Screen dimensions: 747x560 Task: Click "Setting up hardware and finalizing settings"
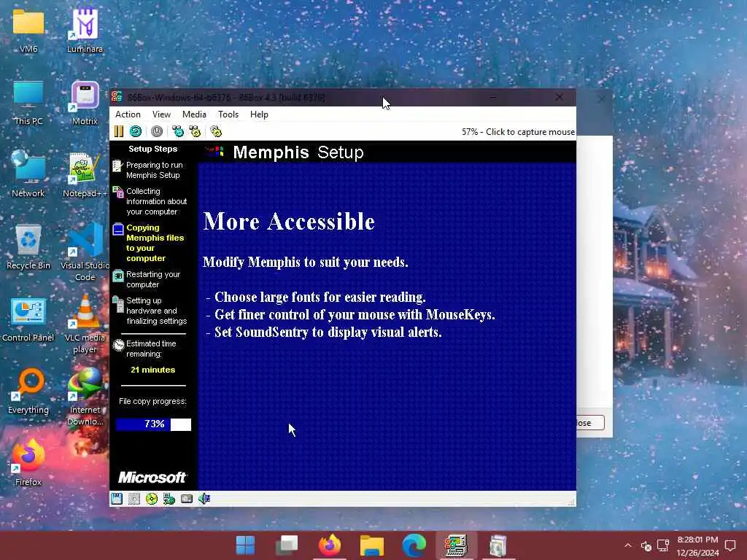tap(150, 311)
